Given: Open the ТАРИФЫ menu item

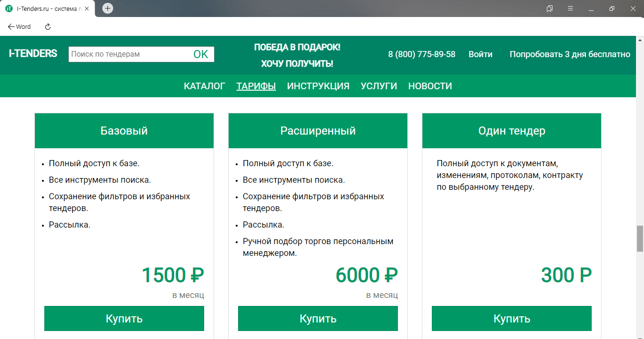Looking at the screenshot, I should pos(256,86).
